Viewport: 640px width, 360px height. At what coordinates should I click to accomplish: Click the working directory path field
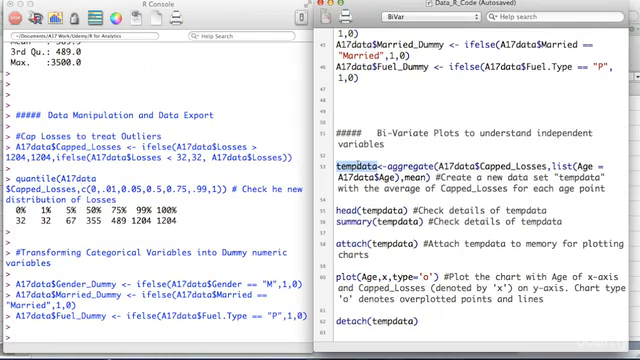point(84,36)
